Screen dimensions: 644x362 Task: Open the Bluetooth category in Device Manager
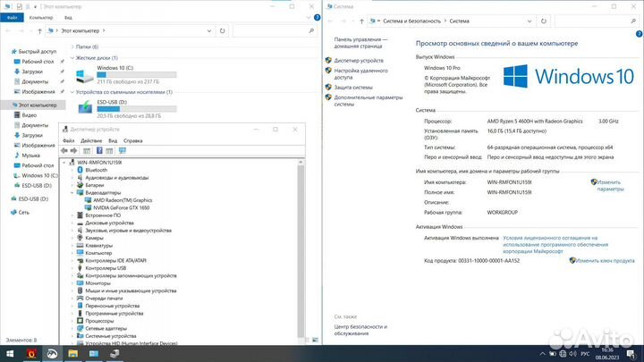click(96, 170)
